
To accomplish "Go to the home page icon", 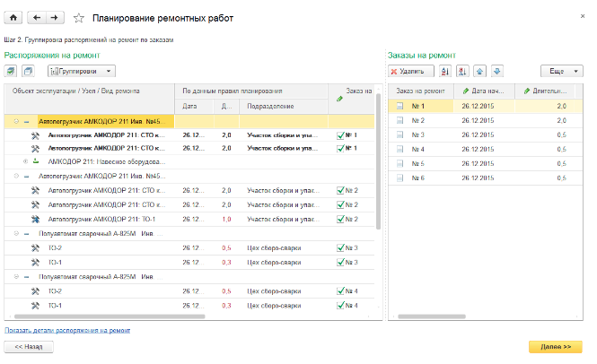I will pos(13,18).
